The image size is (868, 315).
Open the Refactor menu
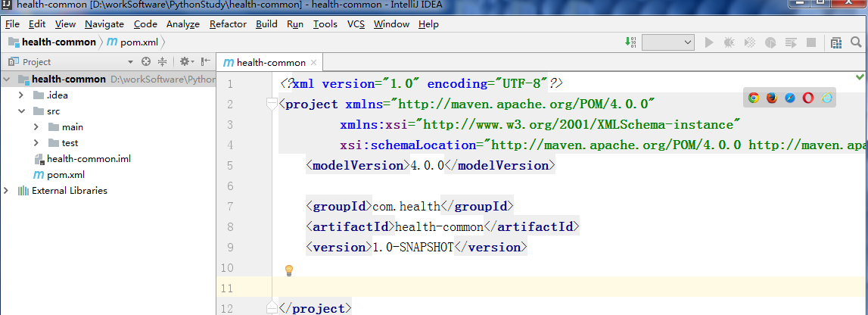tap(228, 23)
